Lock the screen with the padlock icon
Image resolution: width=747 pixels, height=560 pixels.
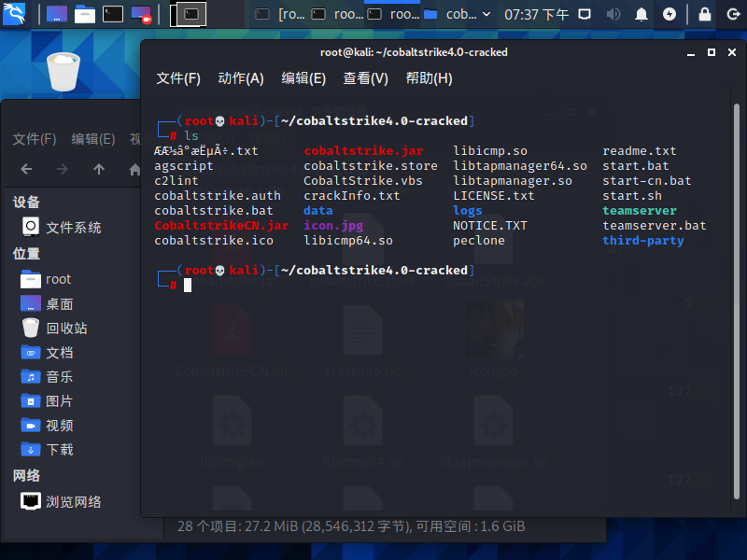point(704,14)
